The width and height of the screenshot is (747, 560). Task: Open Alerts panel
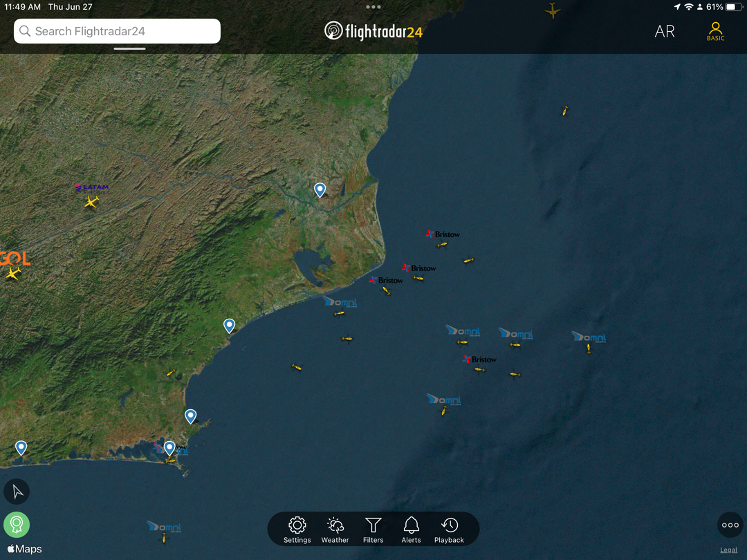point(411,530)
